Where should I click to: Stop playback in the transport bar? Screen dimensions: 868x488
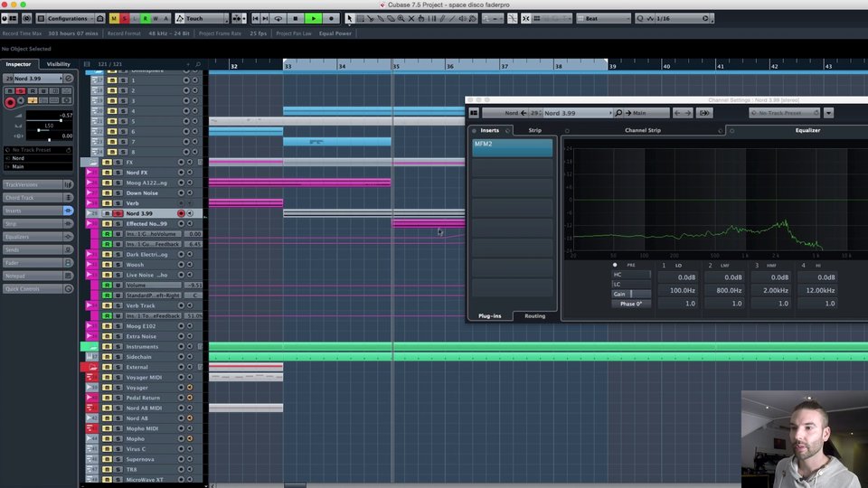[296, 18]
